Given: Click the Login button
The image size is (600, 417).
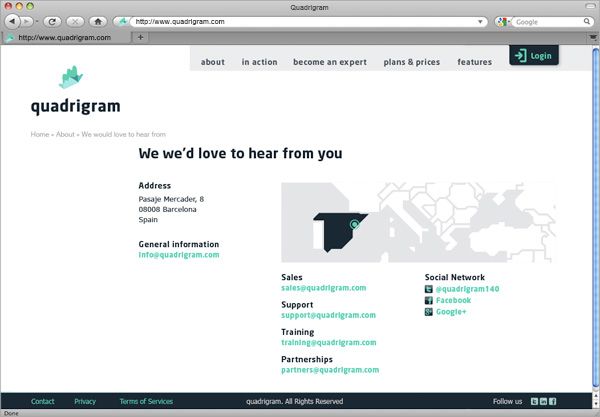Looking at the screenshot, I should (x=534, y=55).
